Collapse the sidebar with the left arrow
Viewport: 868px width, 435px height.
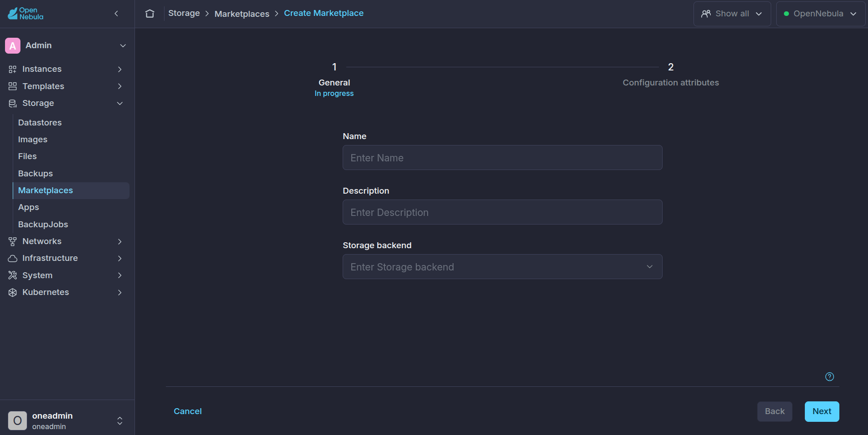[x=116, y=14]
